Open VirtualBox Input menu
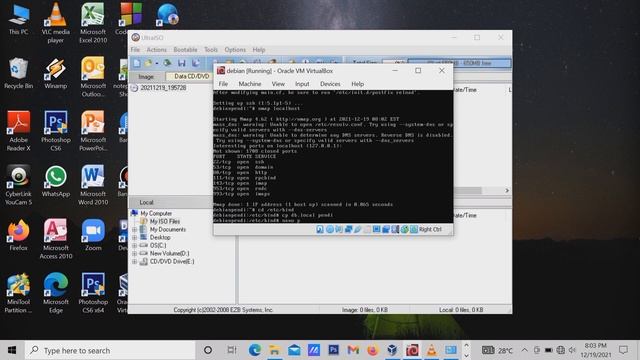Image resolution: width=640 pixels, height=360 pixels. (x=302, y=84)
